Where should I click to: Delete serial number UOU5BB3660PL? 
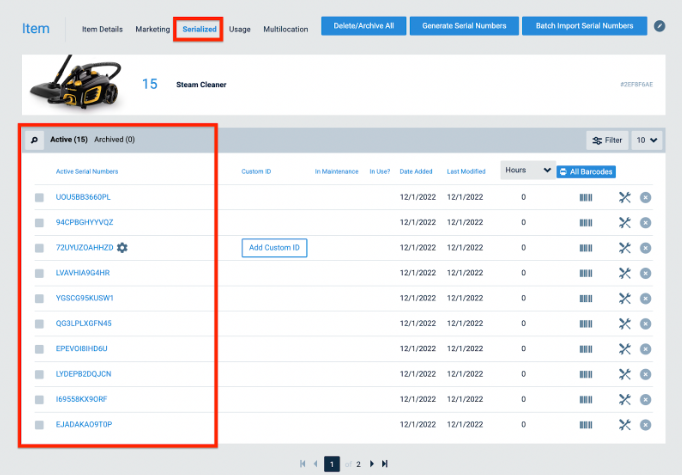645,197
